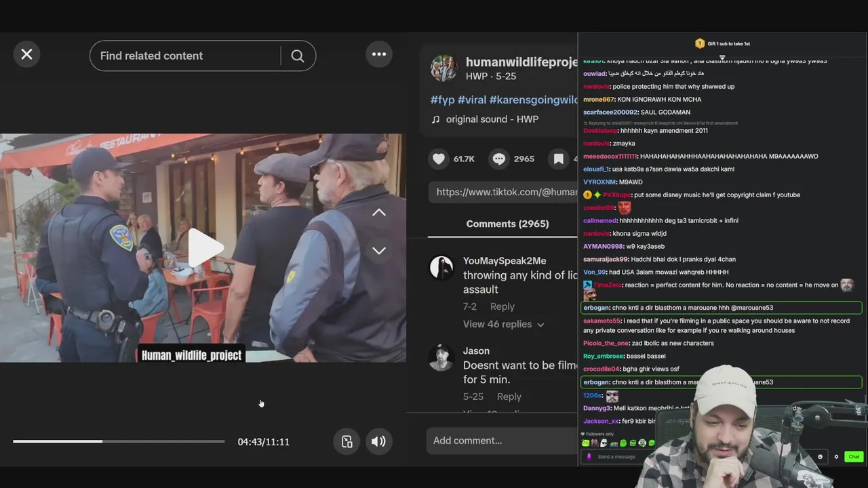This screenshot has width=868, height=488.
Task: Go to previous video with up chevron
Action: click(x=379, y=212)
